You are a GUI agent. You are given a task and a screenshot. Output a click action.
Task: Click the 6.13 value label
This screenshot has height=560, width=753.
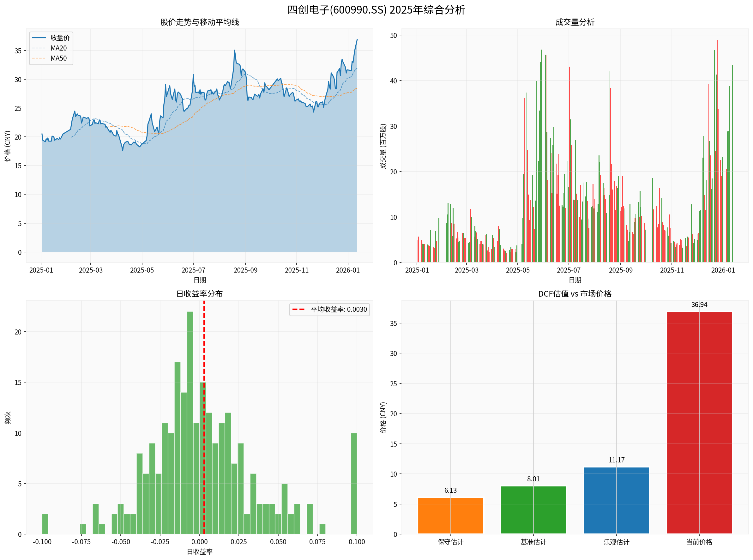point(451,491)
